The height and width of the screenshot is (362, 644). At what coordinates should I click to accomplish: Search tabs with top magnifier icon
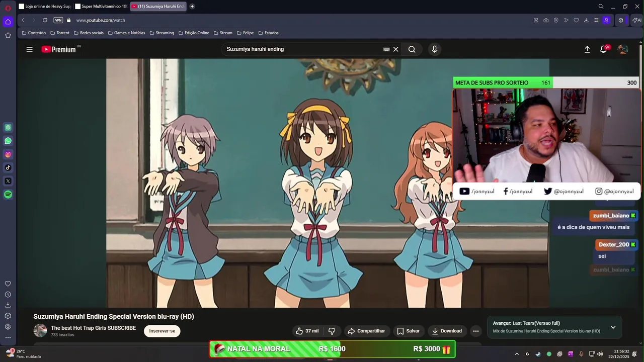click(601, 7)
